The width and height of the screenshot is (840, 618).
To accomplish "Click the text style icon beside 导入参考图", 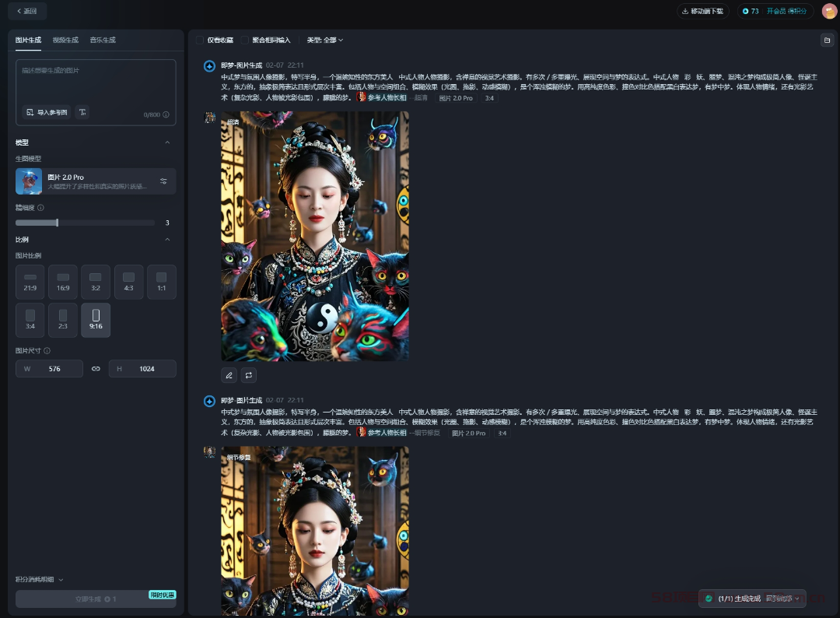I will tap(82, 113).
